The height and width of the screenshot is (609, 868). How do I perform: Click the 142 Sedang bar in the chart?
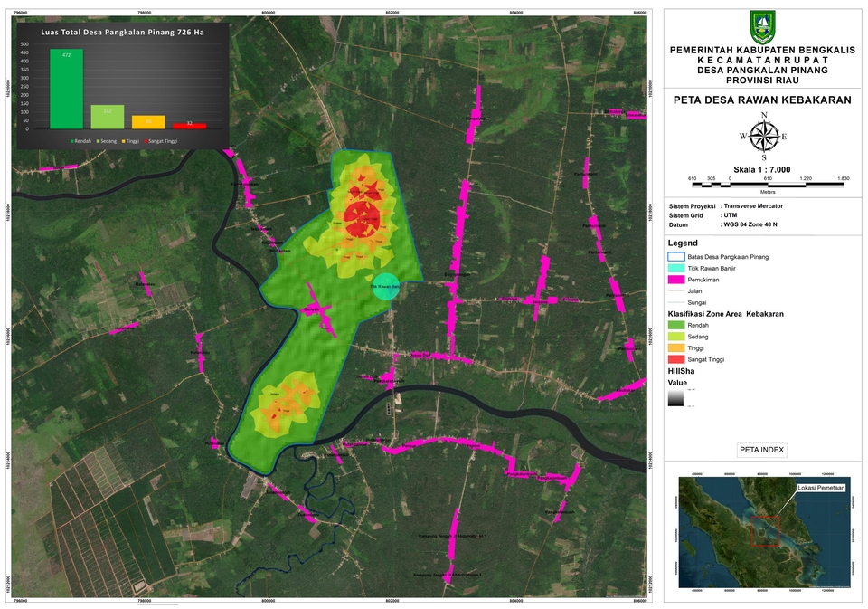pyautogui.click(x=108, y=117)
